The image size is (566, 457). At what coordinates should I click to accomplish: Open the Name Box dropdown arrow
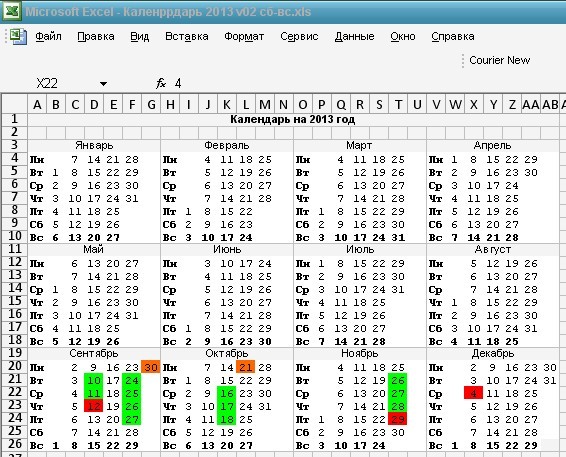(103, 84)
